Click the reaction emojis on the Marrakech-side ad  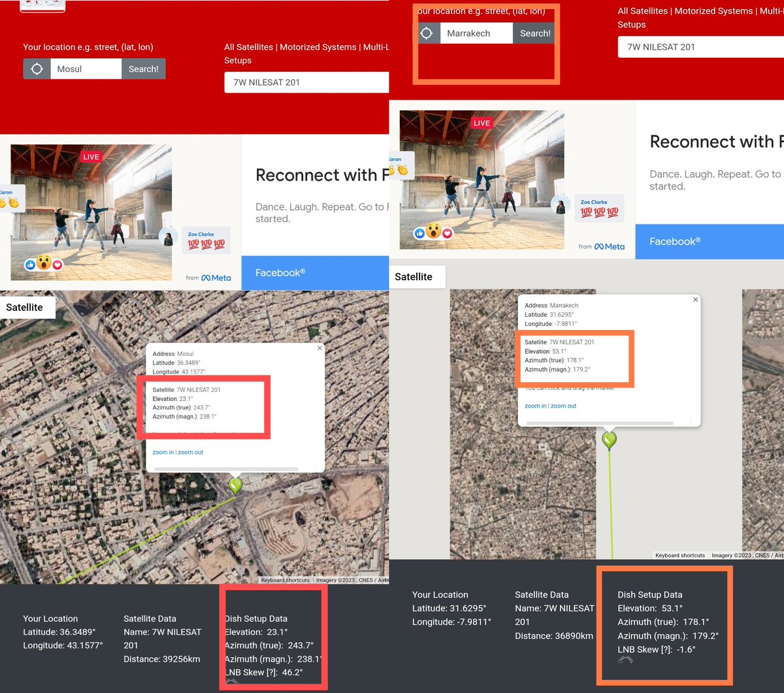tap(434, 232)
